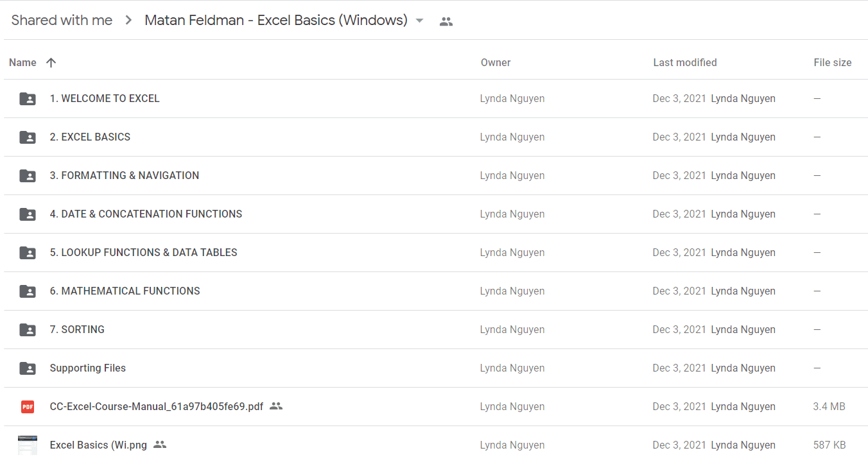Viewport: 868px width, 464px height.
Task: Select the 6. MATHEMATICAL FUNCTIONS folder name
Action: tap(125, 291)
